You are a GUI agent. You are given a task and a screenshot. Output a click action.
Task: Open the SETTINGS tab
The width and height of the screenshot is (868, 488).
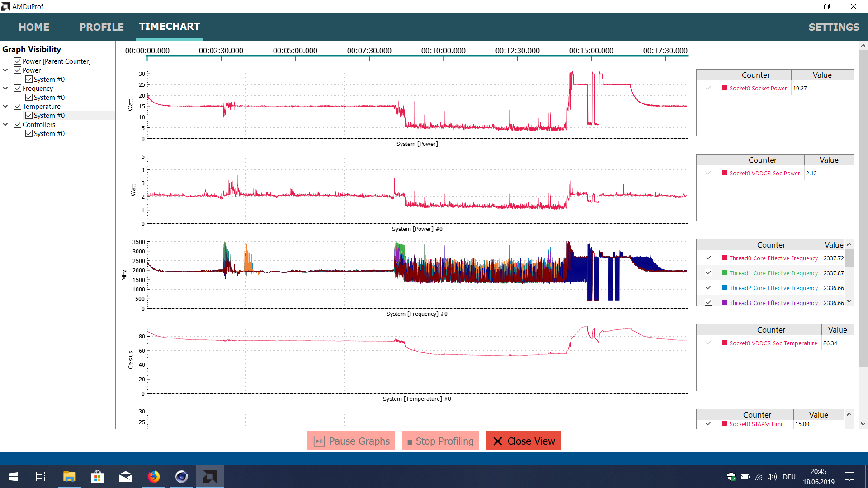pos(834,27)
